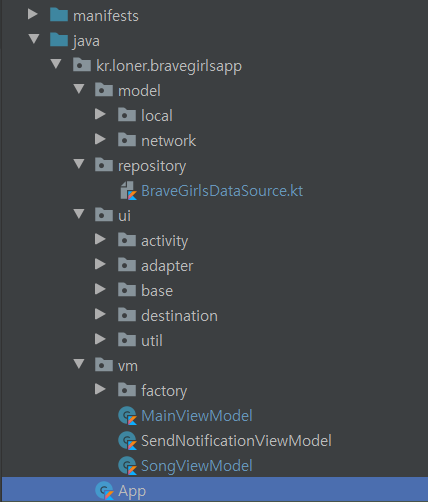Open the BraveGirlsDataSource.kt file name
Screen dimensions: 428x502
pyautogui.click(x=222, y=191)
